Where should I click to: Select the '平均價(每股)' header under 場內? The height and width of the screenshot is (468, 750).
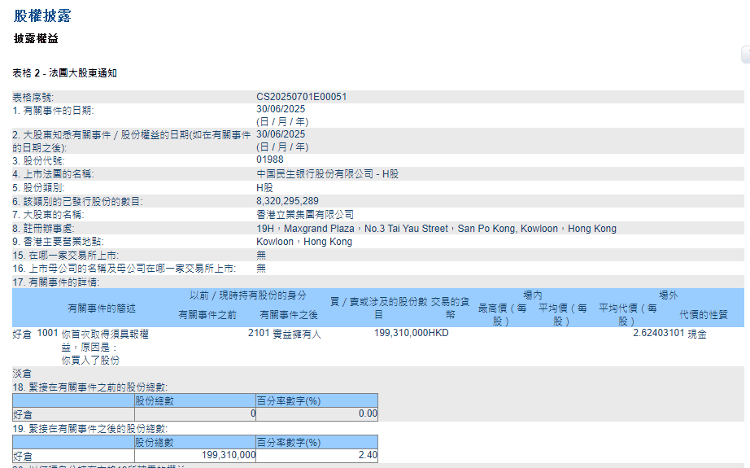(x=562, y=315)
